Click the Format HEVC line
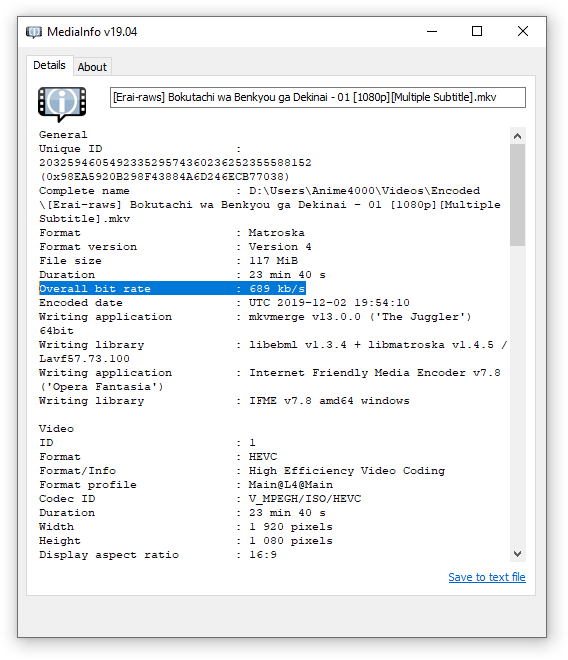 click(x=158, y=457)
